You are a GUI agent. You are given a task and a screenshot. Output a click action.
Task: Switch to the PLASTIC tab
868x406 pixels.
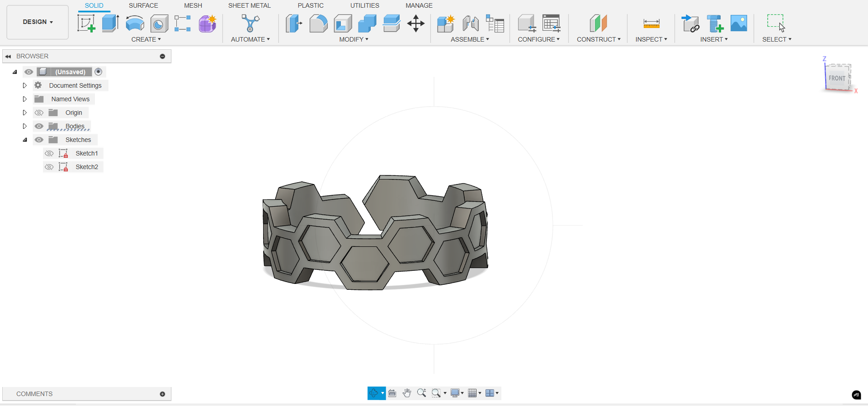pos(311,5)
